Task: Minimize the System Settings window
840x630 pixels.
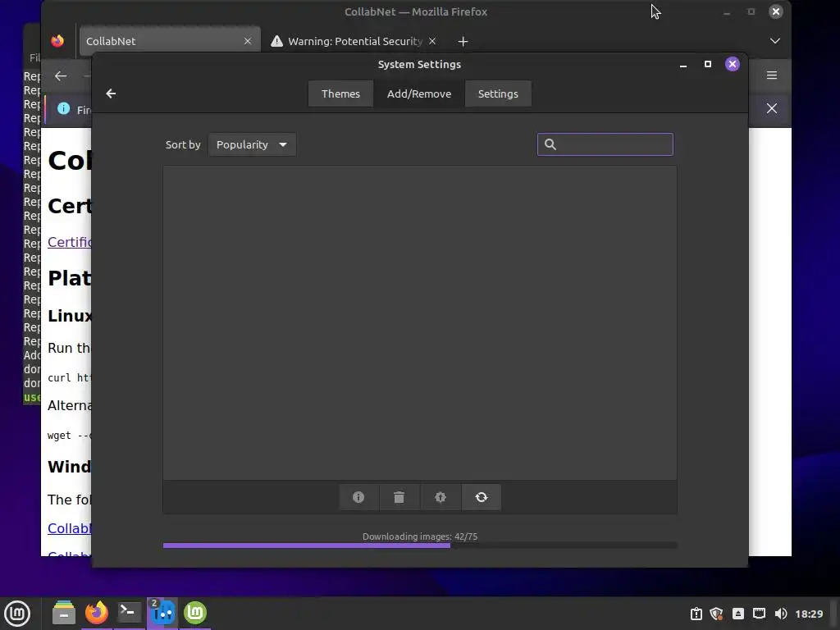Action: pyautogui.click(x=683, y=65)
